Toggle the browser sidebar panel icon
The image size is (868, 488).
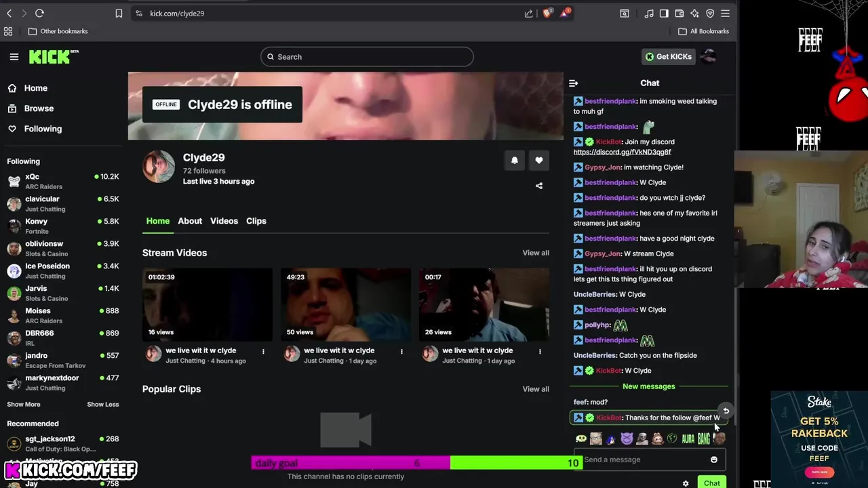click(x=664, y=13)
